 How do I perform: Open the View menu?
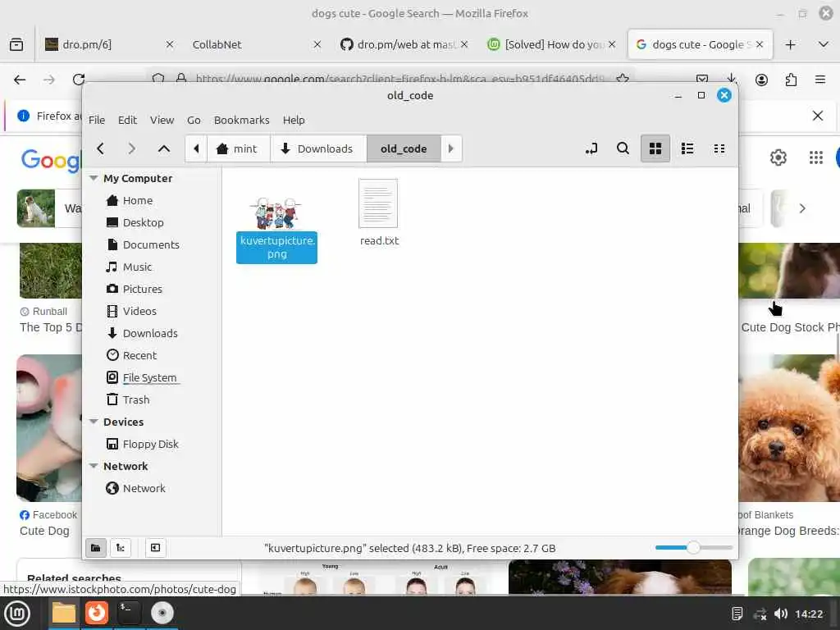tap(162, 120)
